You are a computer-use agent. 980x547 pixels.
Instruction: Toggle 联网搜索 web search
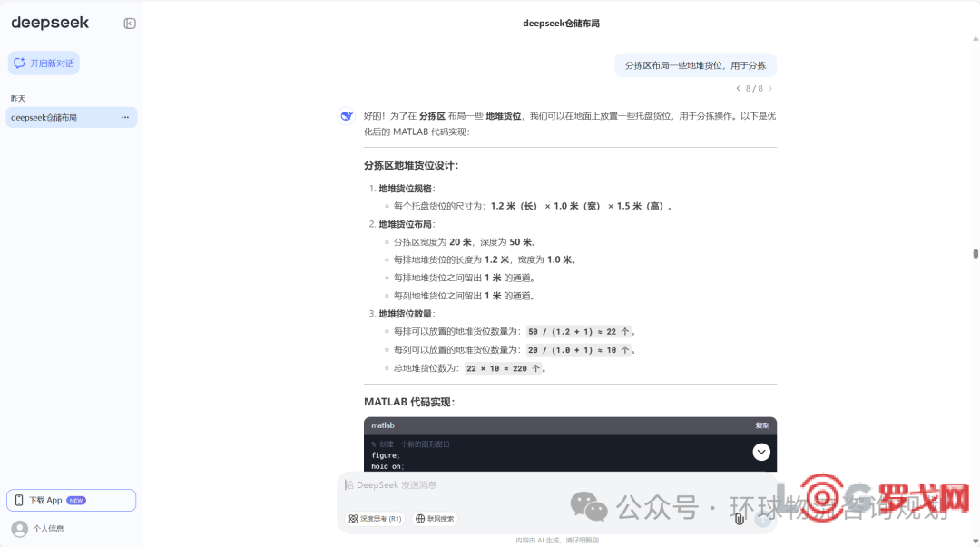[435, 519]
